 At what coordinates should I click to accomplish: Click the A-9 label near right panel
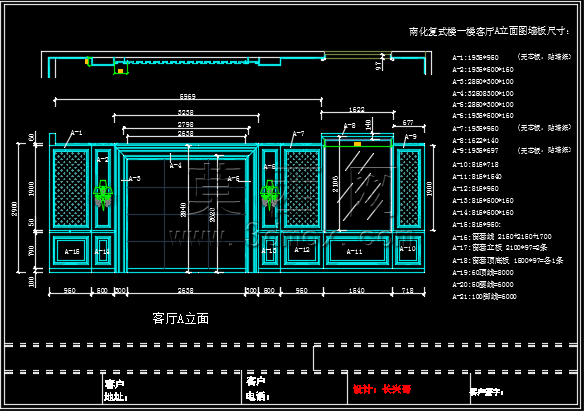tap(411, 137)
